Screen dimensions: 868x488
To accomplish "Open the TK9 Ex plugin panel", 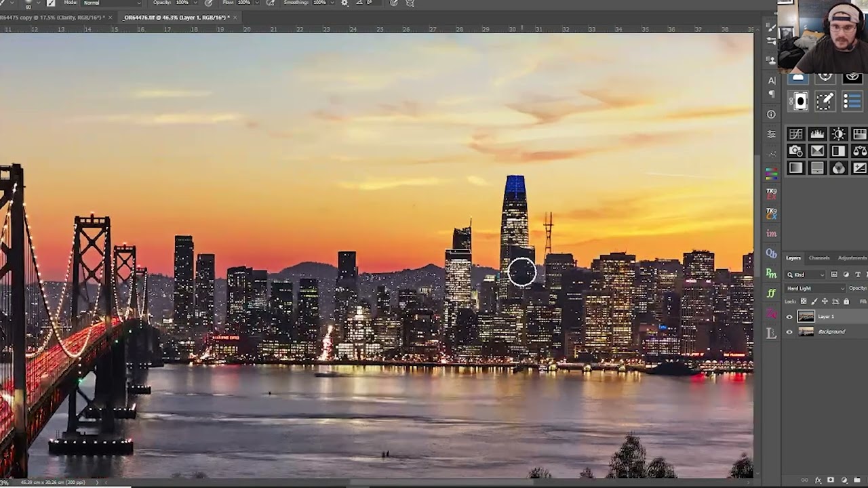I will [771, 194].
